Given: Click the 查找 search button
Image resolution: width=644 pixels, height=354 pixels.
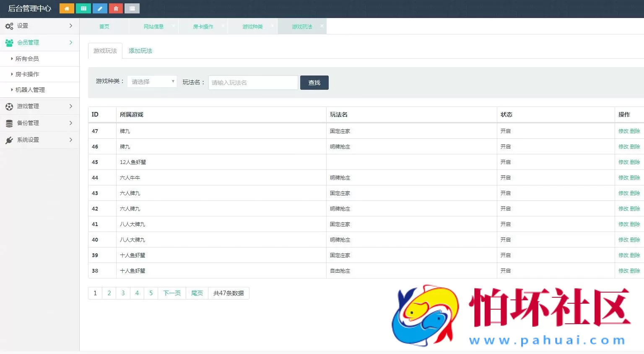Looking at the screenshot, I should tap(314, 83).
